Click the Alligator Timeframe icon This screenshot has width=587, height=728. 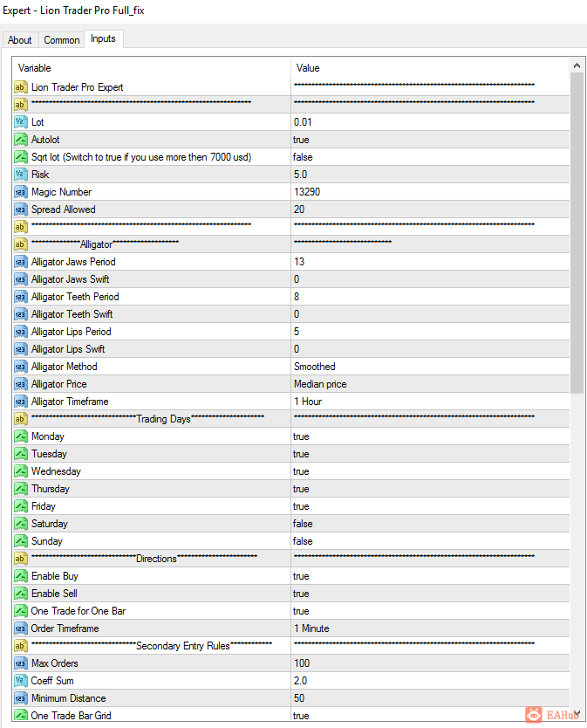click(x=20, y=402)
